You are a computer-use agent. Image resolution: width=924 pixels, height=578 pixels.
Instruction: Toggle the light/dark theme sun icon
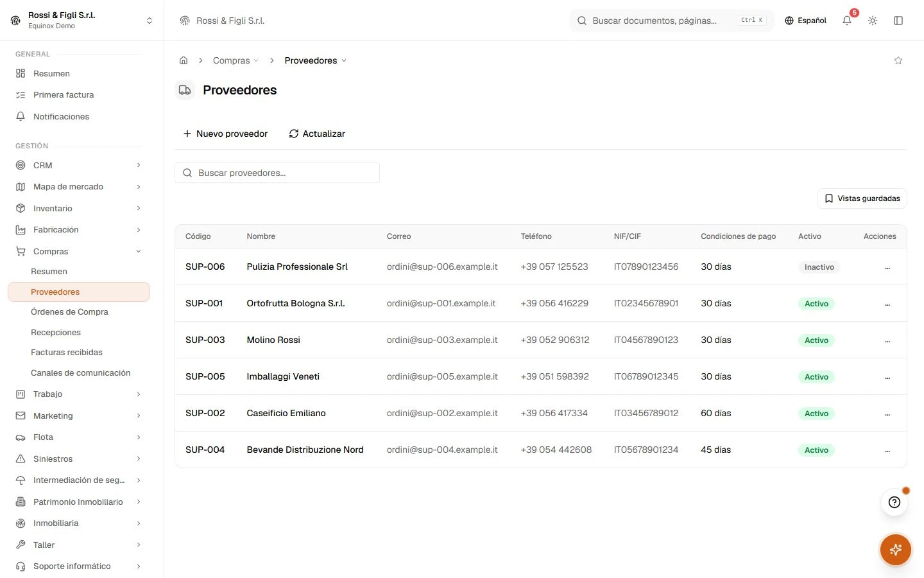(873, 21)
